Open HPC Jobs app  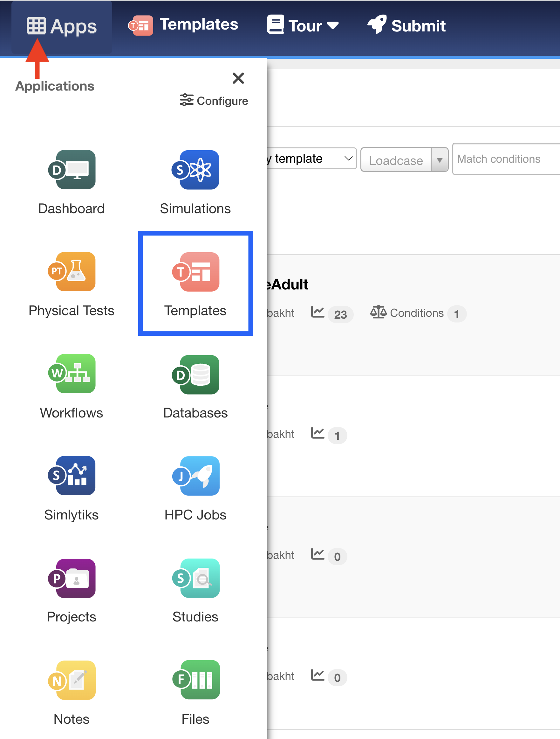pyautogui.click(x=195, y=488)
